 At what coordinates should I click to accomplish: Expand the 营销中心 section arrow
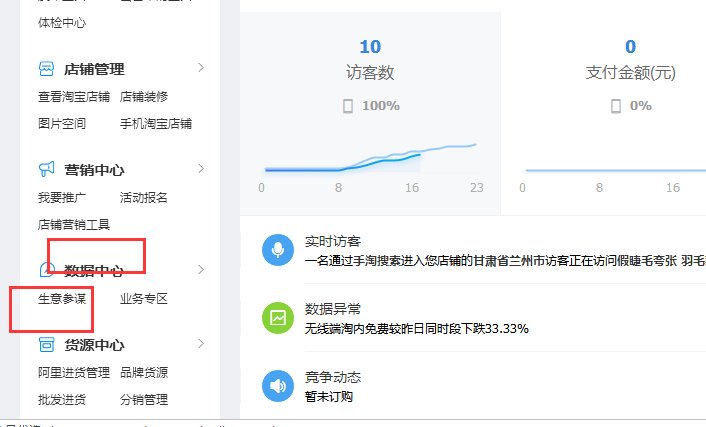[201, 168]
